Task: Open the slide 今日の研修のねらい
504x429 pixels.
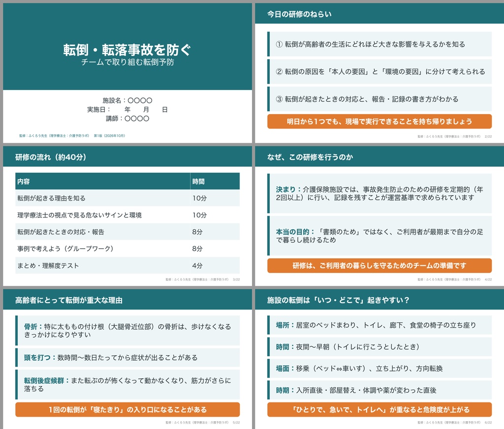Action: (379, 73)
